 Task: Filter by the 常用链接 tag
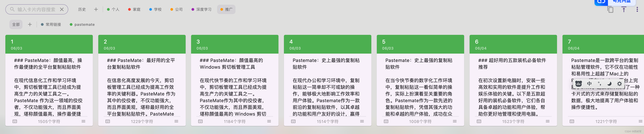coord(51,24)
